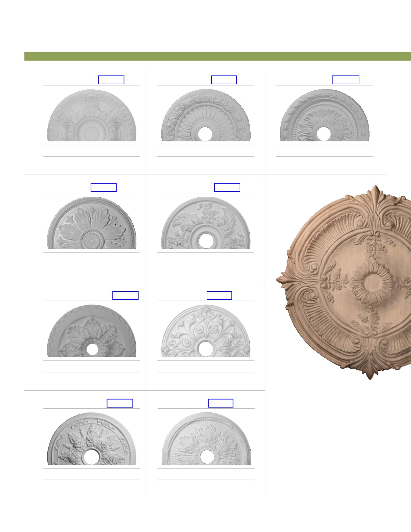411x532 pixels.
Task: Open the blue link above the large-petal flower medallion
Action: pyautogui.click(x=104, y=187)
